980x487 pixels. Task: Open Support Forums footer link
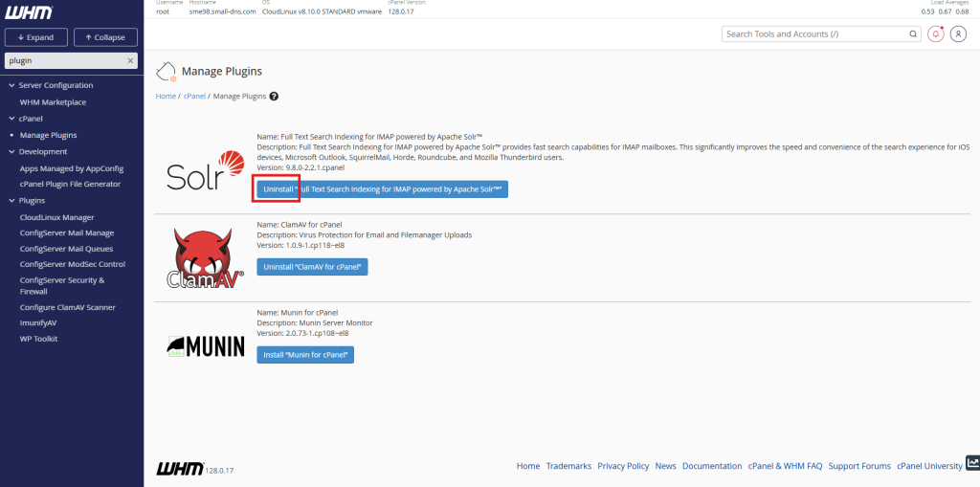859,466
